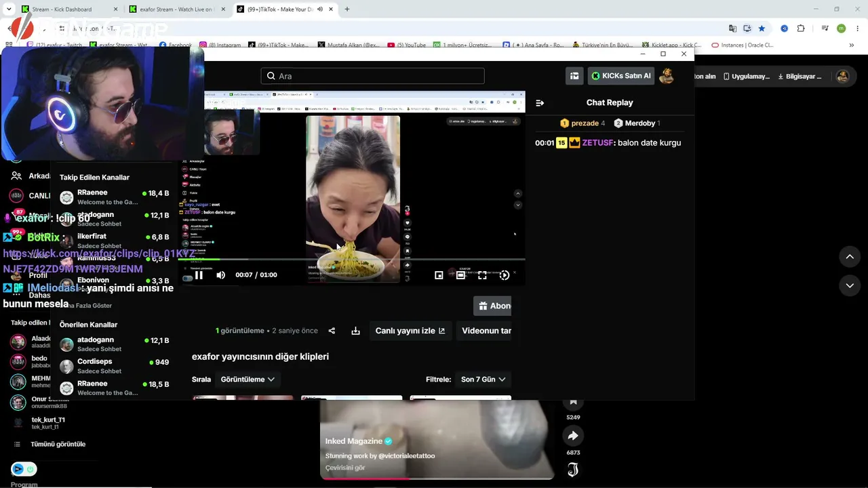This screenshot has width=868, height=488.
Task: Open a new browser tab
Action: (x=347, y=9)
